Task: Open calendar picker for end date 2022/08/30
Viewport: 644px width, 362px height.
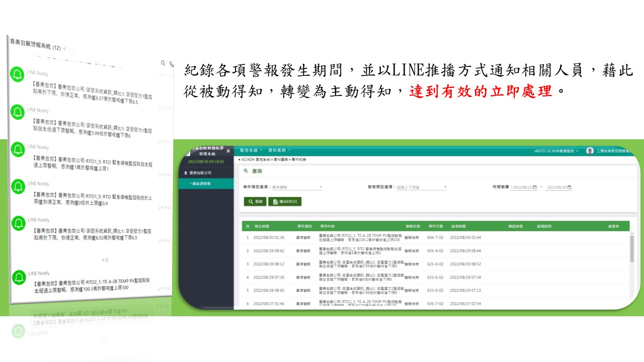Action: pyautogui.click(x=570, y=188)
